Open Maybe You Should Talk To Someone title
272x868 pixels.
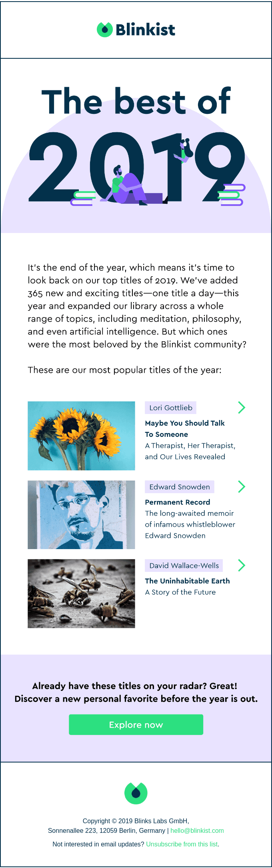185,429
